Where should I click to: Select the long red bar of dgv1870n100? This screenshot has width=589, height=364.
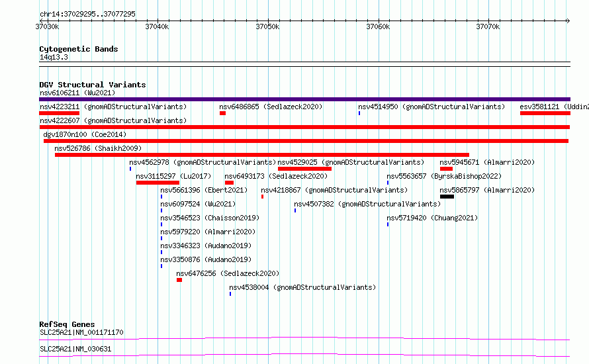[x=306, y=141]
